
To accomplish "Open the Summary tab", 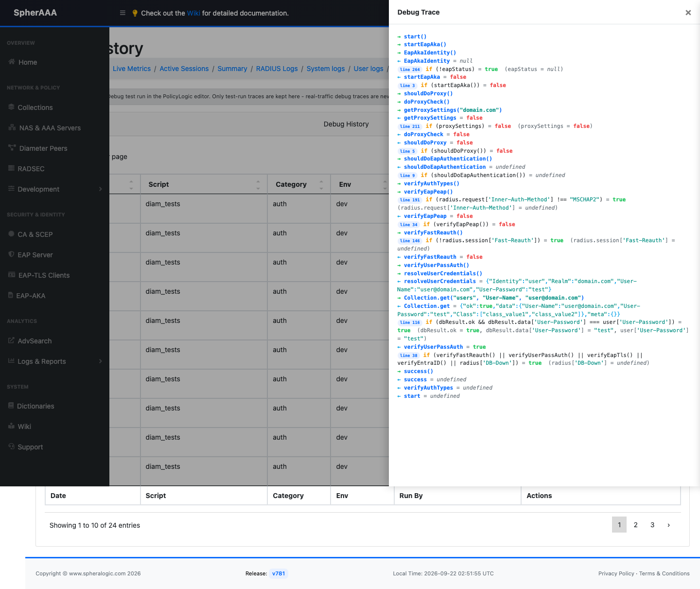I will 232,69.
